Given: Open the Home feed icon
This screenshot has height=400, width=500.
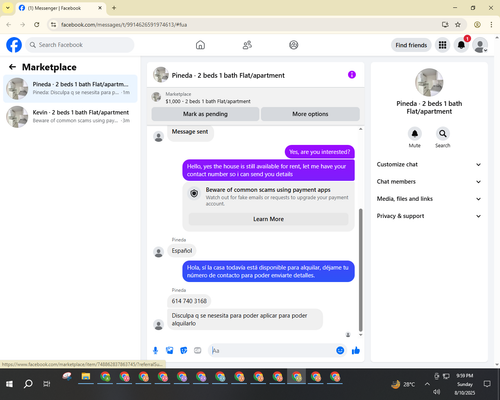Looking at the screenshot, I should (x=200, y=45).
